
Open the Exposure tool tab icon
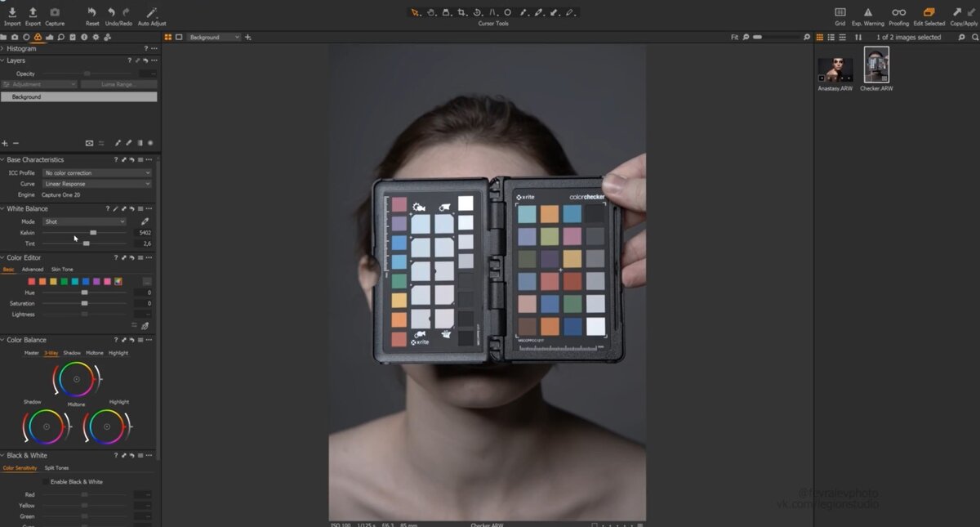[x=50, y=37]
